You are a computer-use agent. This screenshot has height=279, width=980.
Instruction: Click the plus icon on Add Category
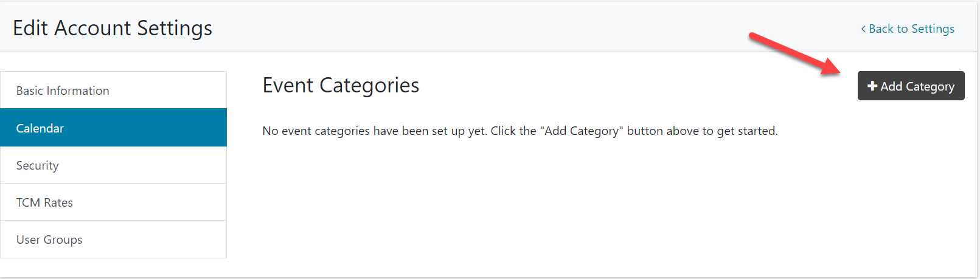point(872,86)
